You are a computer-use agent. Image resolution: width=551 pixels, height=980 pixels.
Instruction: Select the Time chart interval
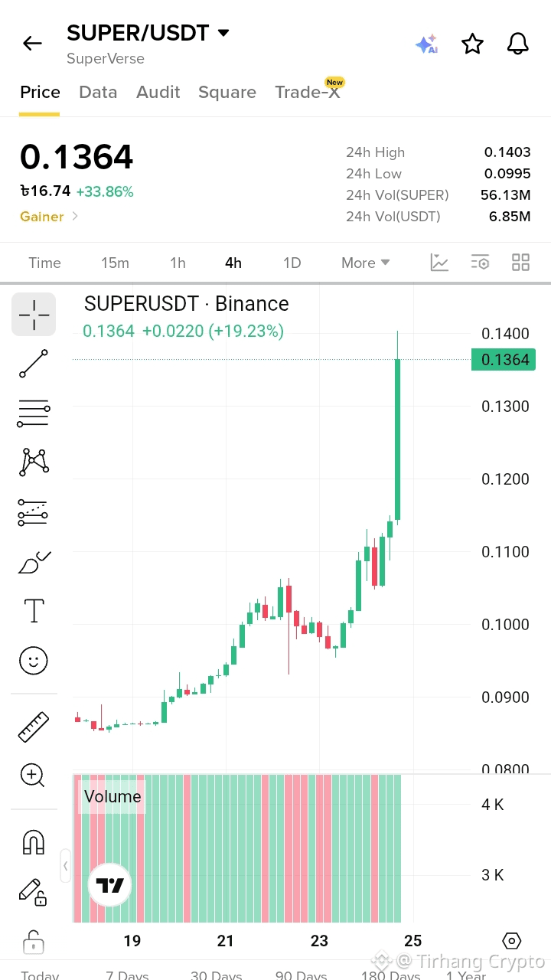tap(44, 263)
